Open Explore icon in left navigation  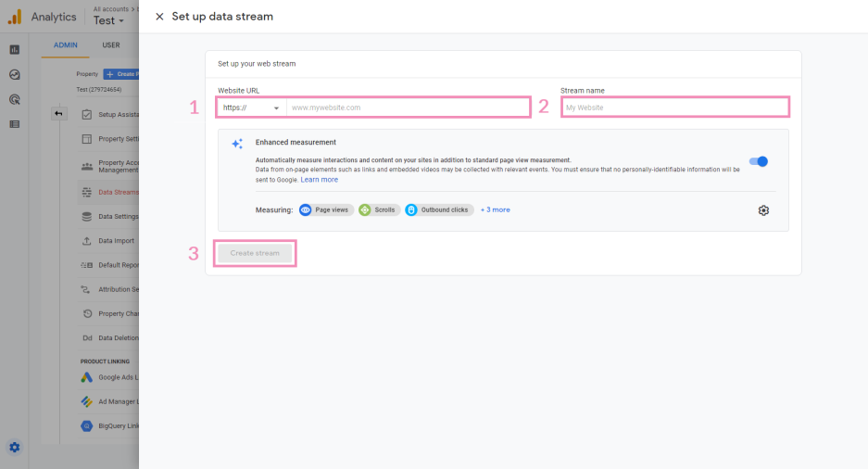15,74
